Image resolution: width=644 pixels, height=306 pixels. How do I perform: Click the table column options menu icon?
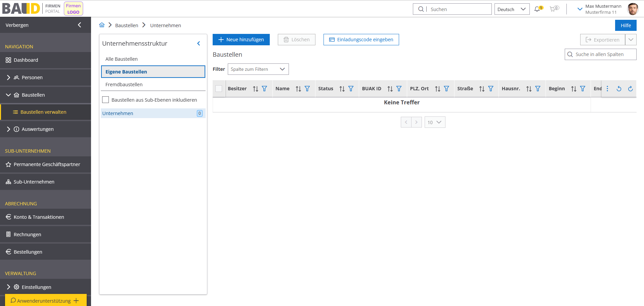point(607,89)
